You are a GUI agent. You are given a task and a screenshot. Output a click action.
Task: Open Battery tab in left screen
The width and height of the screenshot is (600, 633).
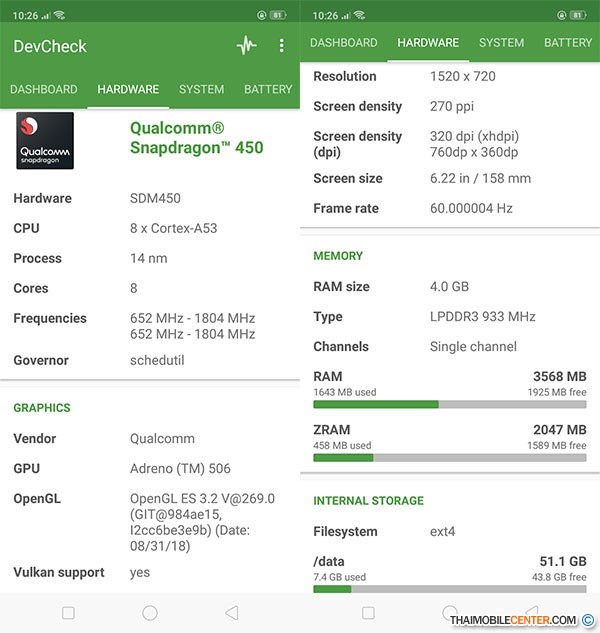[268, 89]
